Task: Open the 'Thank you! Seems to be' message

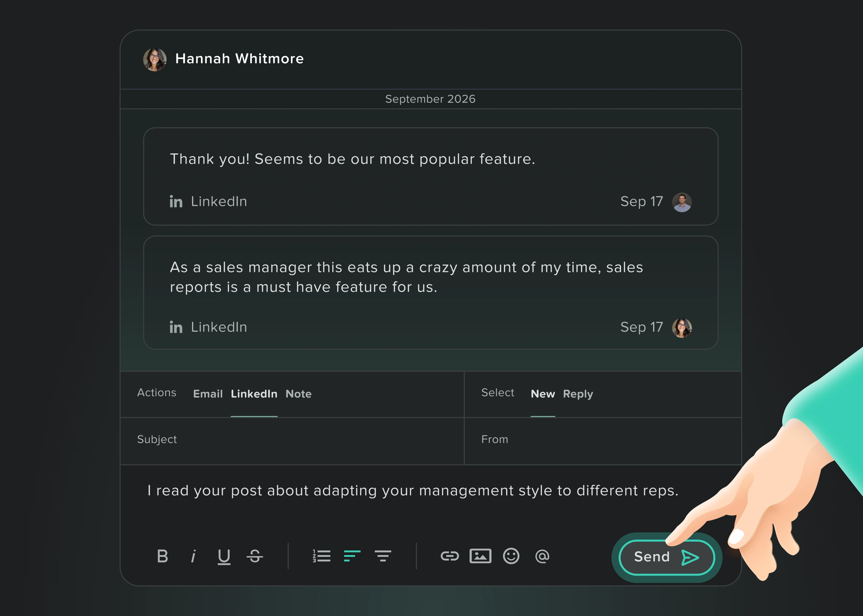Action: tap(430, 176)
